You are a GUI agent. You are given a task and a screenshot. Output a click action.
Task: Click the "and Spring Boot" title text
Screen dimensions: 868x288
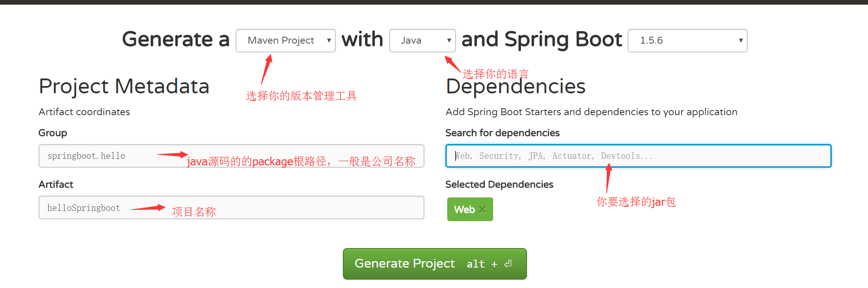tap(541, 39)
